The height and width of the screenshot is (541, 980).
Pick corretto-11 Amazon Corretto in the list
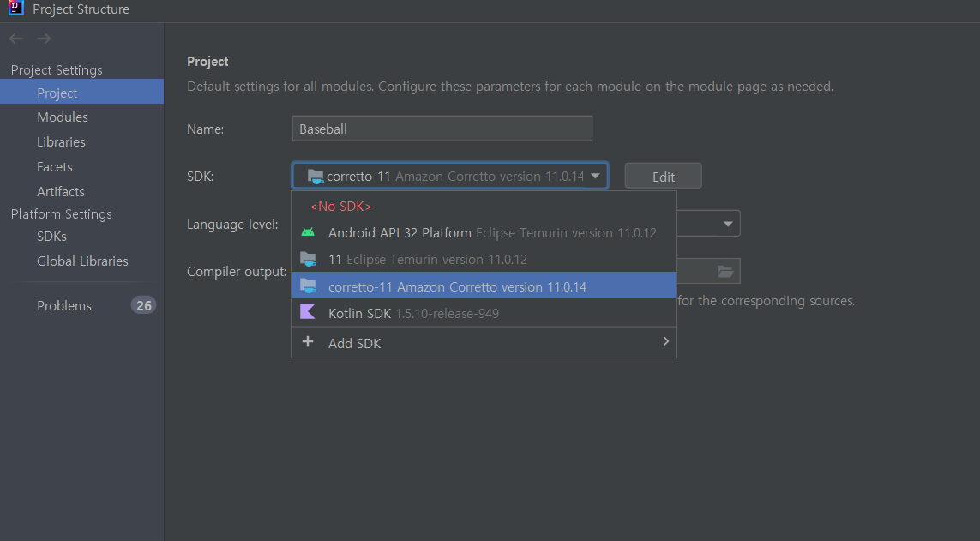[x=484, y=286]
